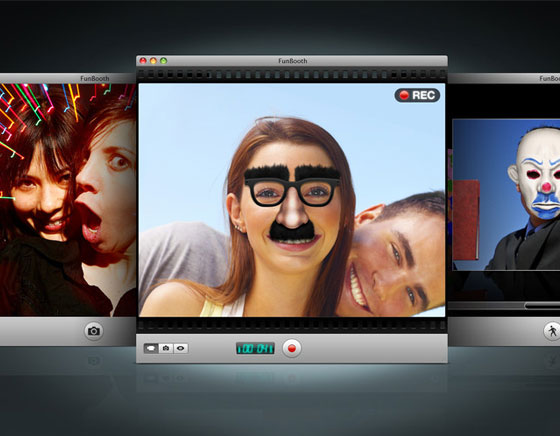
Task: Close the center FunBooth window
Action: click(x=143, y=61)
